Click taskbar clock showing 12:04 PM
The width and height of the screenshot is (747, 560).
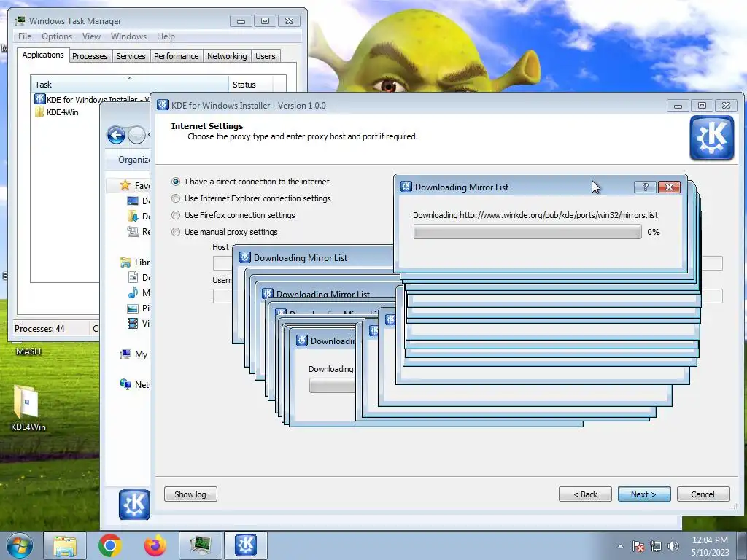[710, 546]
